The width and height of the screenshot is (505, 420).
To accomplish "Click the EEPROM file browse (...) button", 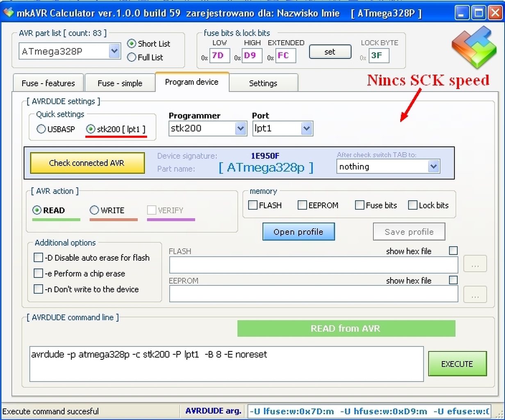I will [x=475, y=294].
